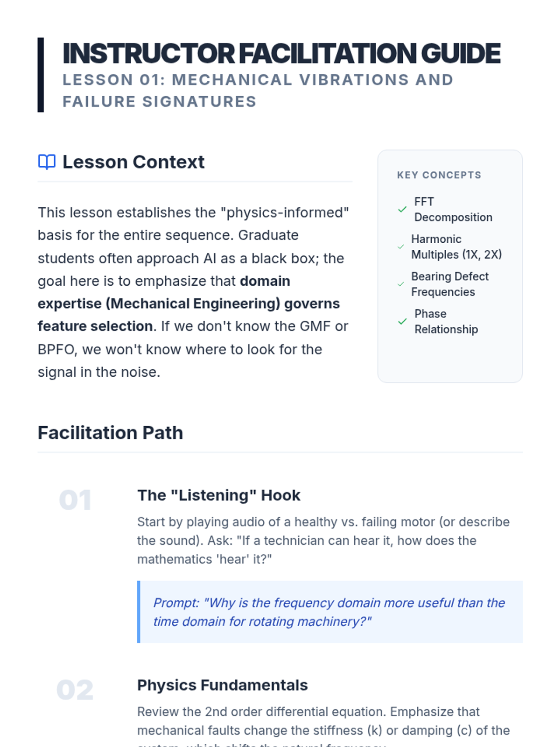Click the checkmark beside Bearing Defect Frequencies
Viewport: 560px width, 747px height.
tap(401, 284)
